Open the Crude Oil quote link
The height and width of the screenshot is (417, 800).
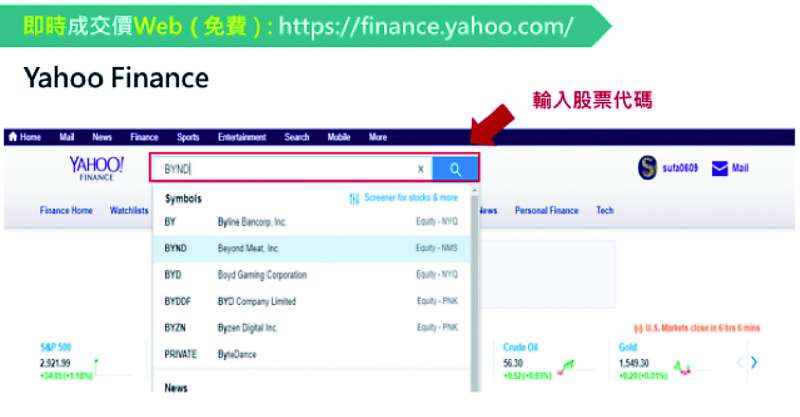[x=520, y=348]
